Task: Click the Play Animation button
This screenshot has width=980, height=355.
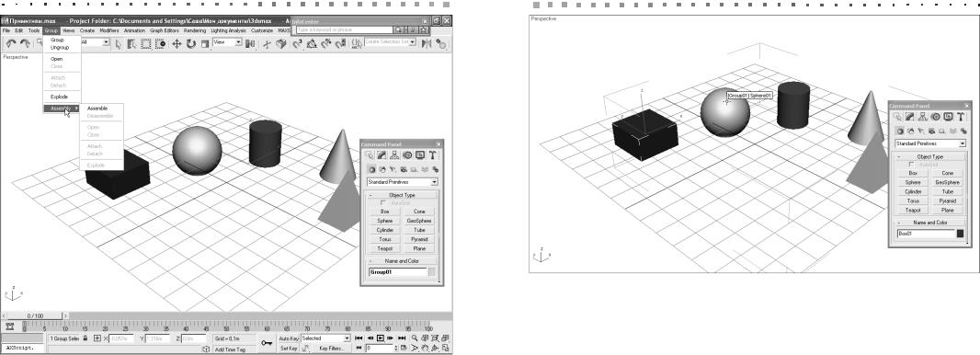Action: click(380, 338)
